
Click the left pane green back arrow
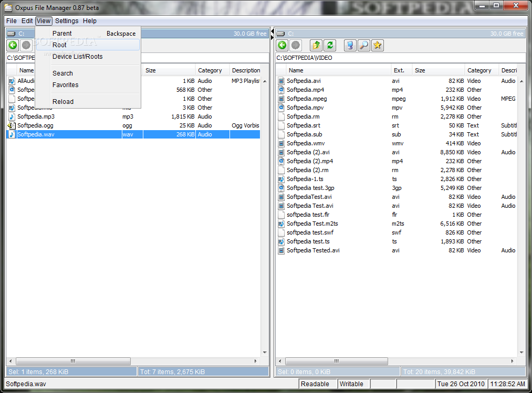point(13,45)
